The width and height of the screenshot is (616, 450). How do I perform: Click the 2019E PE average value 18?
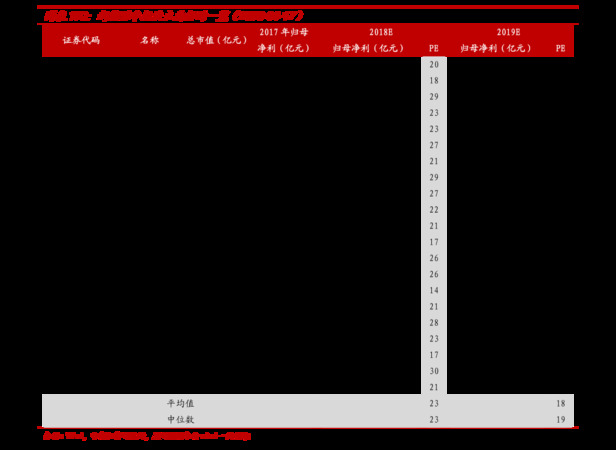[560, 404]
